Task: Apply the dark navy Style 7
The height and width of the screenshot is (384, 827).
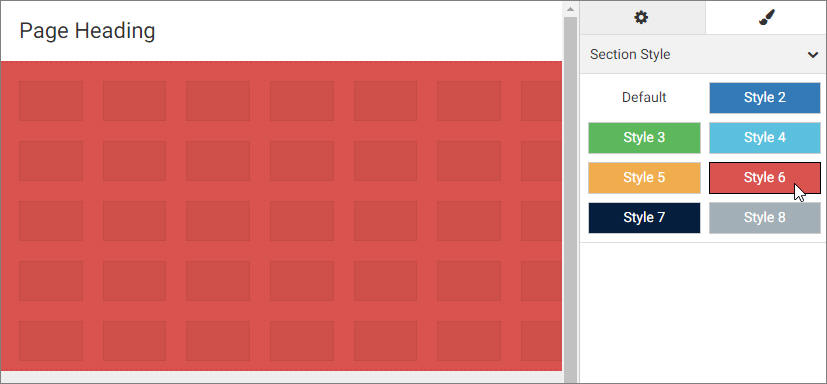Action: point(644,218)
